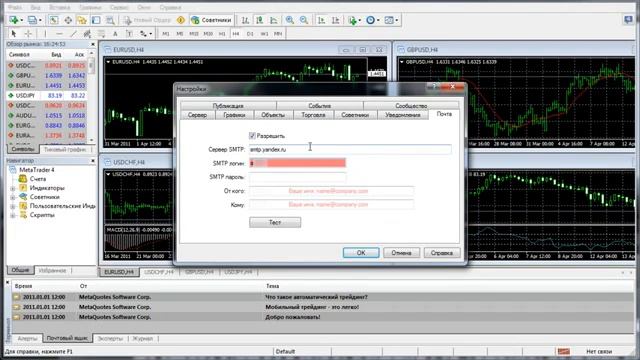Select the USDJPY row in Market Watch
640x360 pixels.
coord(47,96)
